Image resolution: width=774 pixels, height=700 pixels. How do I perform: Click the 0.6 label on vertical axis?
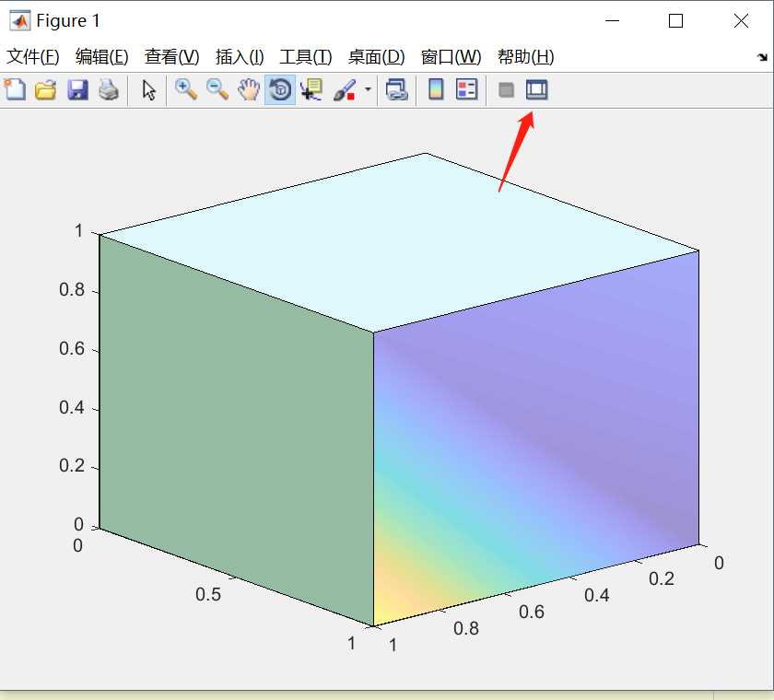coord(72,349)
